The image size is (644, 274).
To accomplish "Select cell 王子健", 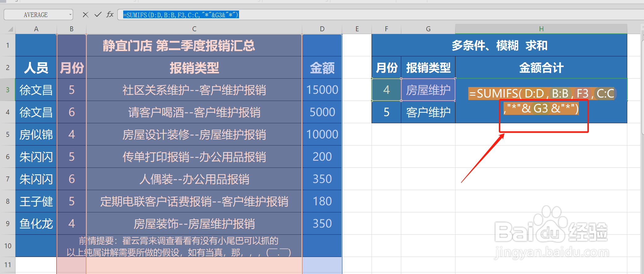I will (36, 201).
